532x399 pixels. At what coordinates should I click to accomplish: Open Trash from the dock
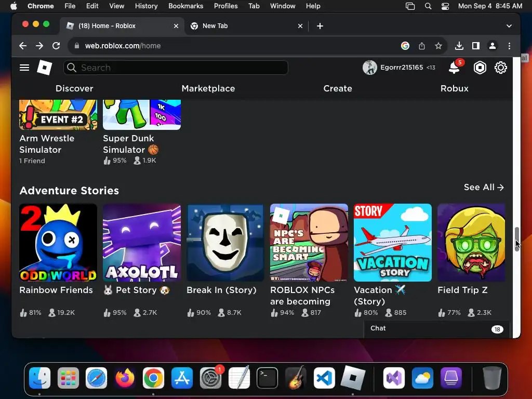(x=492, y=378)
